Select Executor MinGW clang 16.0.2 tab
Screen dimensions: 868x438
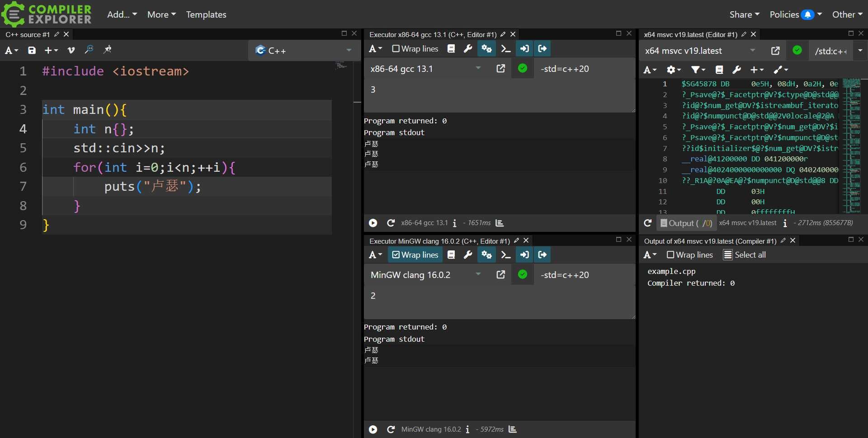pos(439,241)
